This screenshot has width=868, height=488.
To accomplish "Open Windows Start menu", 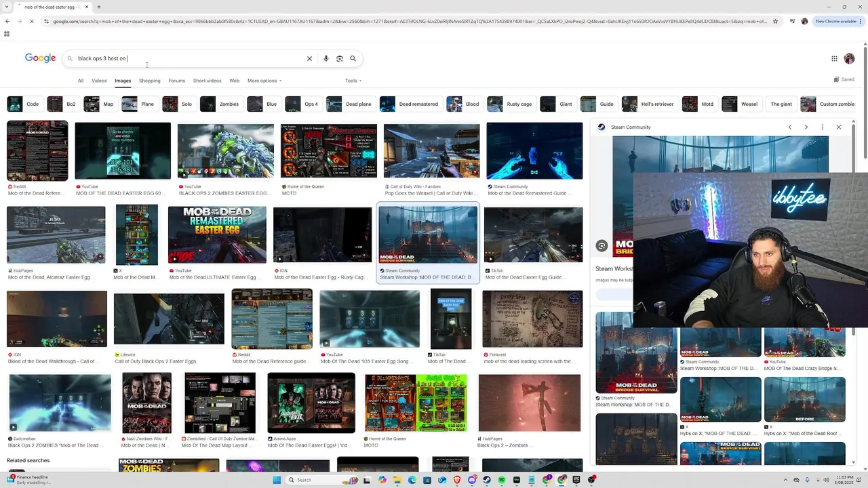I will pyautogui.click(x=277, y=480).
